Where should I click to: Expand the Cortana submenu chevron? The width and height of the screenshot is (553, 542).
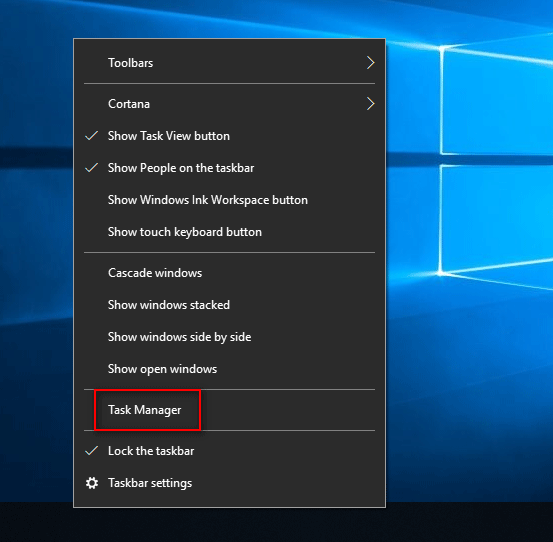pos(370,104)
